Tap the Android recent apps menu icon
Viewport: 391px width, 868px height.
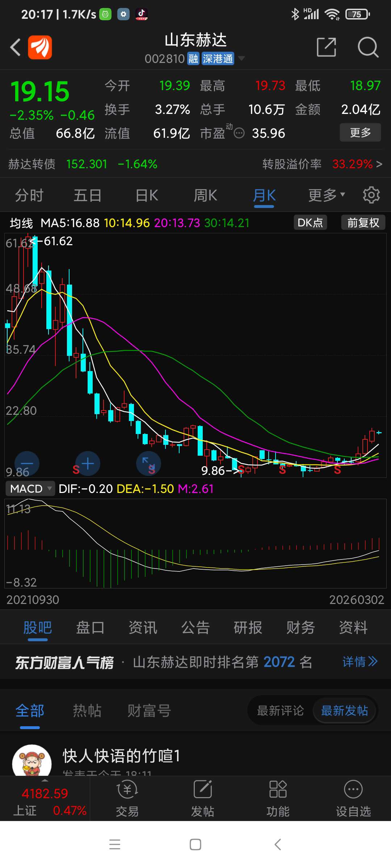coord(115,844)
